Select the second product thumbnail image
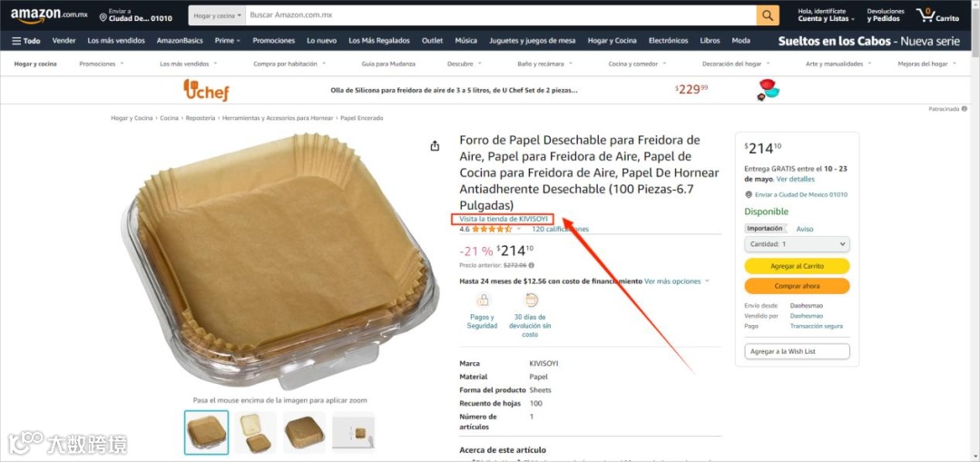Image resolution: width=980 pixels, height=462 pixels. pos(255,433)
